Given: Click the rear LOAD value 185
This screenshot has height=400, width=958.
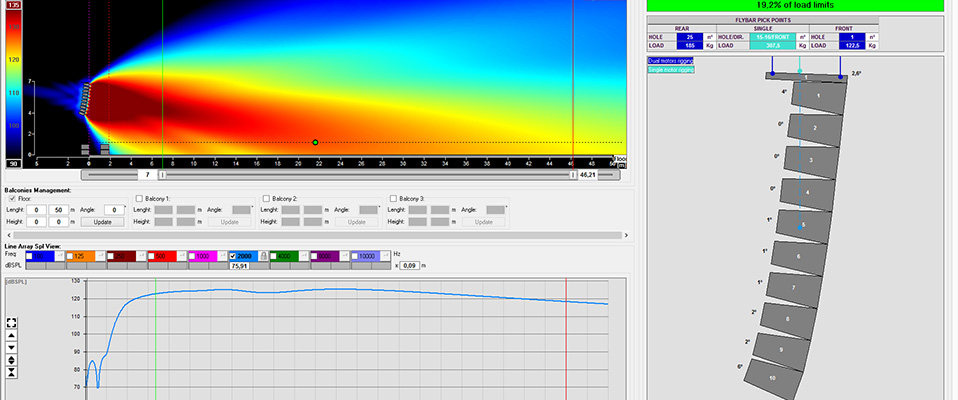Looking at the screenshot, I should [x=690, y=45].
